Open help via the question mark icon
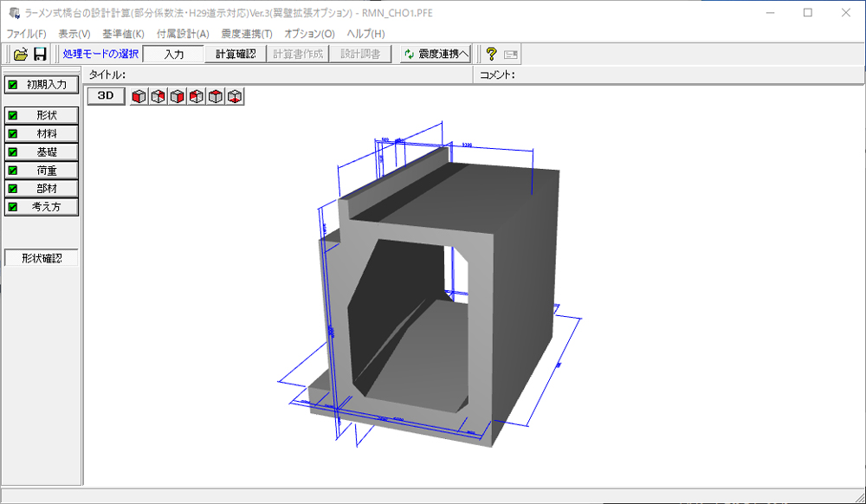 491,55
